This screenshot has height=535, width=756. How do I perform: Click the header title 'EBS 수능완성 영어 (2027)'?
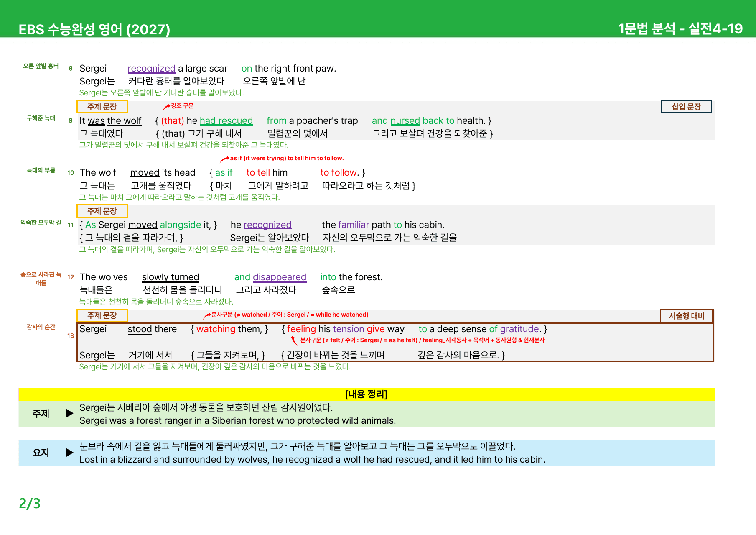[94, 29]
